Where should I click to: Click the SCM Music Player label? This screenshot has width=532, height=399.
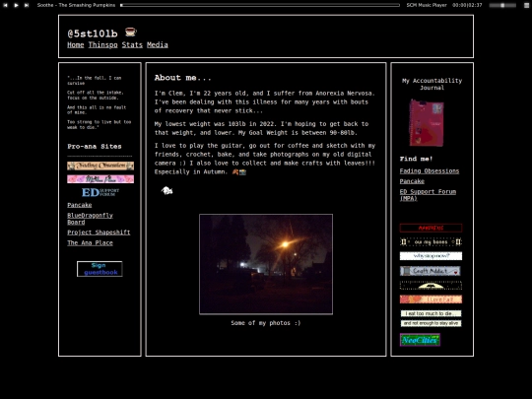tap(427, 5)
